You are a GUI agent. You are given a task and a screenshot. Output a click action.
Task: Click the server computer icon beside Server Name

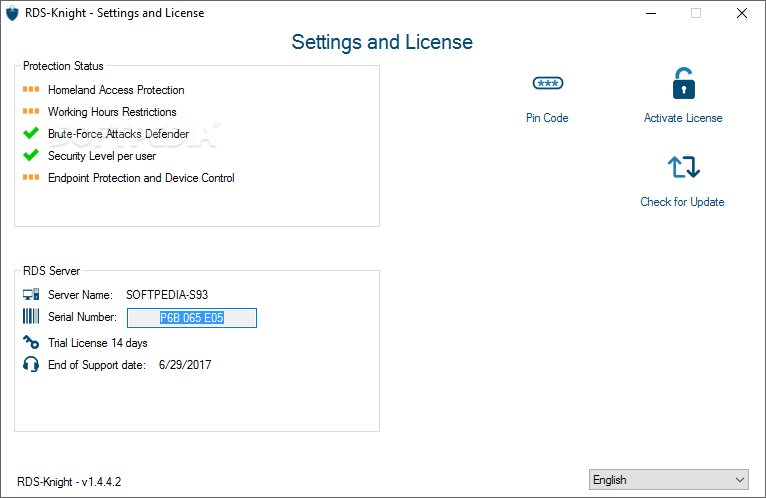tap(31, 294)
